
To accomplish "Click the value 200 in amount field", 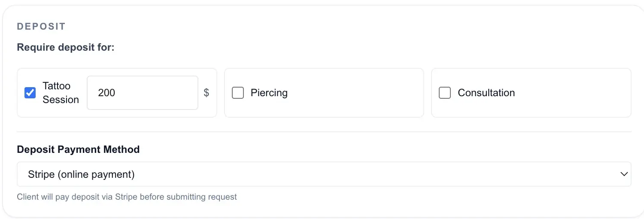I will (106, 93).
